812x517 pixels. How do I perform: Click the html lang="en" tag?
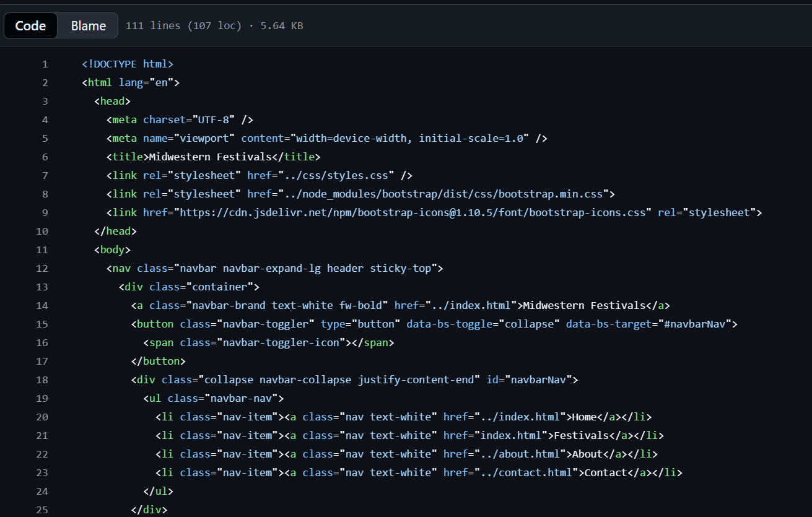pos(131,82)
